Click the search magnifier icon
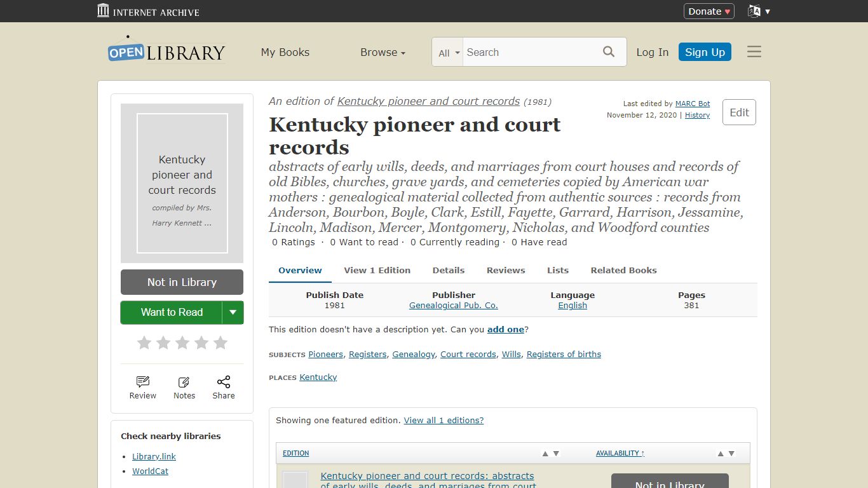 609,52
